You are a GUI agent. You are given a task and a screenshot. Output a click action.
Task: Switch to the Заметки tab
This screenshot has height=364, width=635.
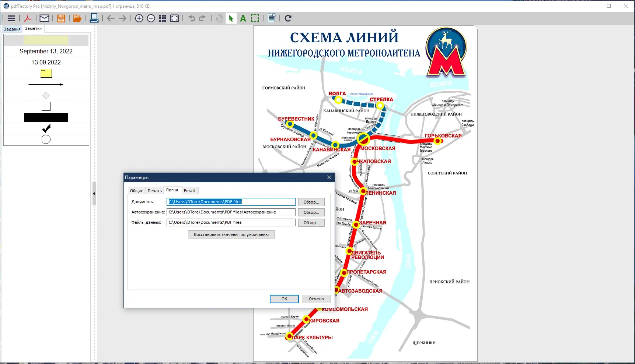pos(33,28)
